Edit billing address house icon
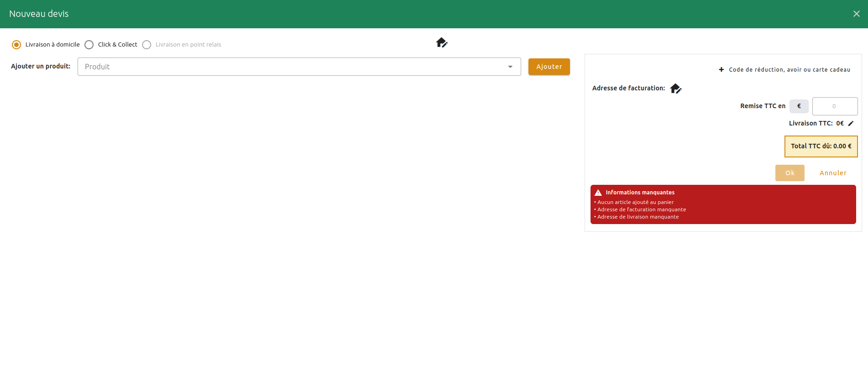 (675, 89)
